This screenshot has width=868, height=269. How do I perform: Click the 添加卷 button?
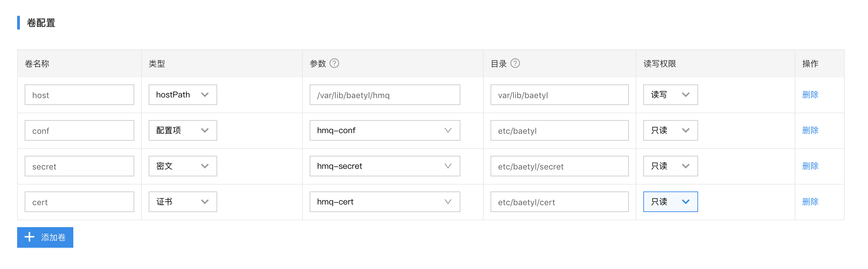[x=45, y=237]
